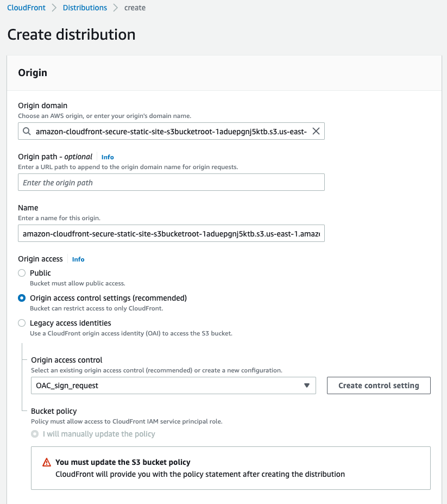Navigate to CloudFront via the breadcrumb
Viewport: 447px width, 504px height.
tap(26, 8)
